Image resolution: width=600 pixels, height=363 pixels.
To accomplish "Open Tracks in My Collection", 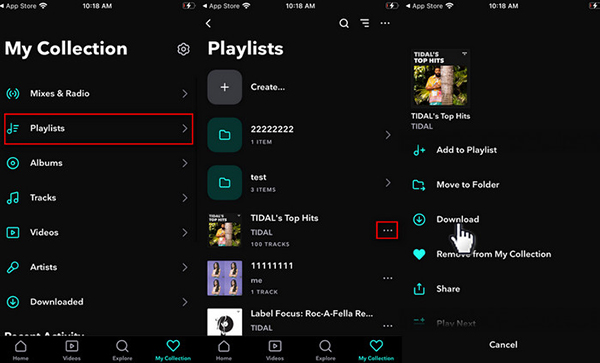I will click(x=98, y=198).
